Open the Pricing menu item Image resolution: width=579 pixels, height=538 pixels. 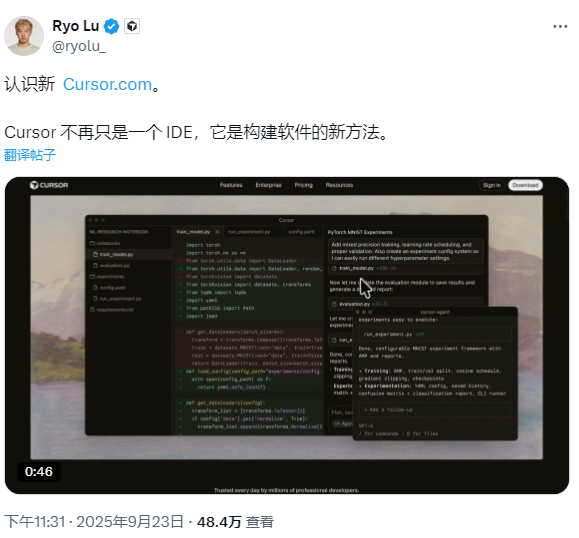tap(304, 185)
